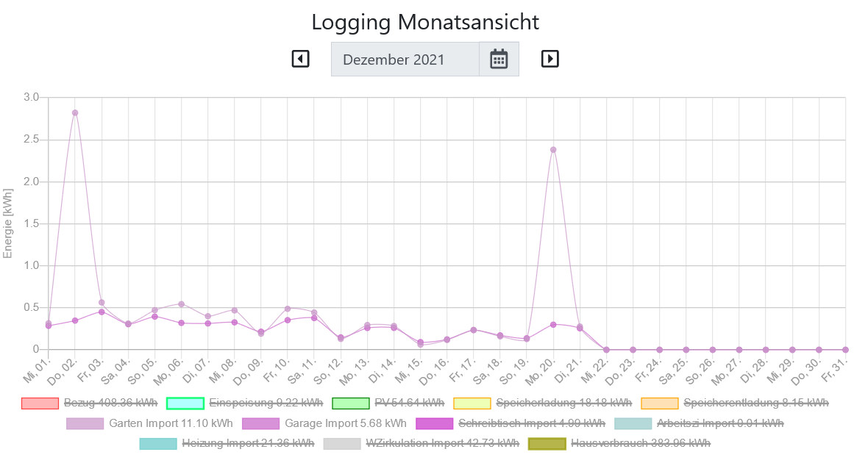The width and height of the screenshot is (868, 463).
Task: Click the last data point on Fr, 31.
Action: point(845,350)
